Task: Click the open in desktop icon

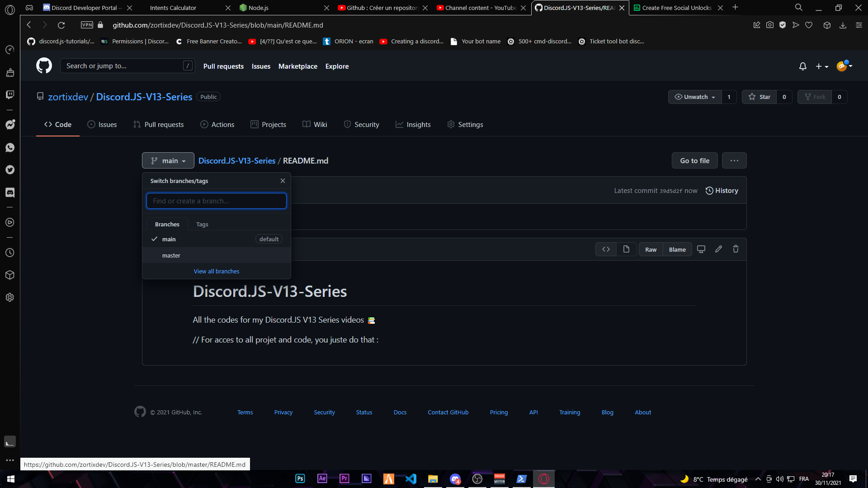Action: (x=701, y=249)
